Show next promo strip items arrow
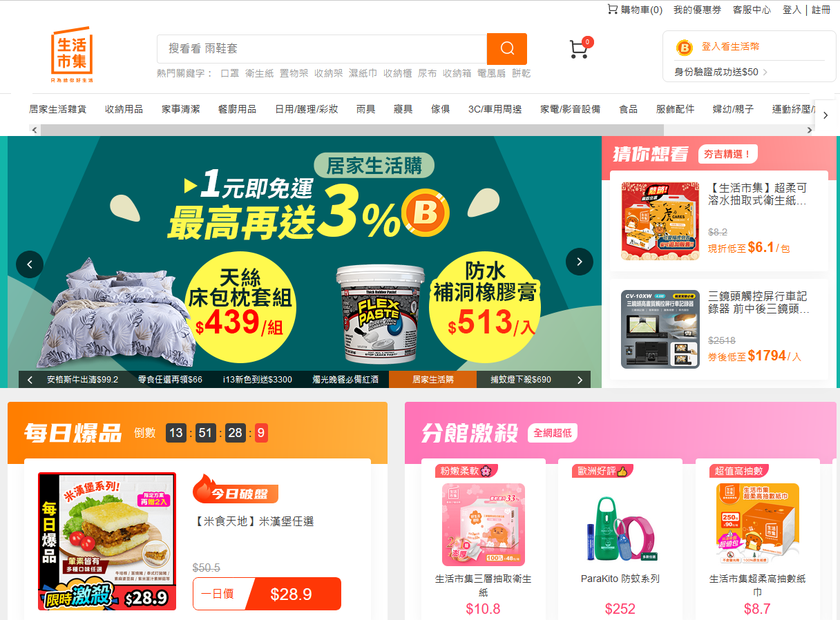 tap(580, 380)
